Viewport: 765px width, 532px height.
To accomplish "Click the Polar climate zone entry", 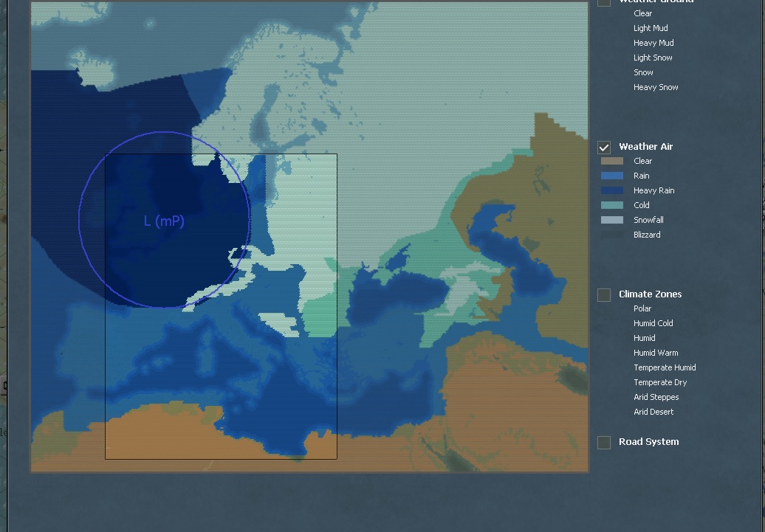I will pyautogui.click(x=642, y=308).
